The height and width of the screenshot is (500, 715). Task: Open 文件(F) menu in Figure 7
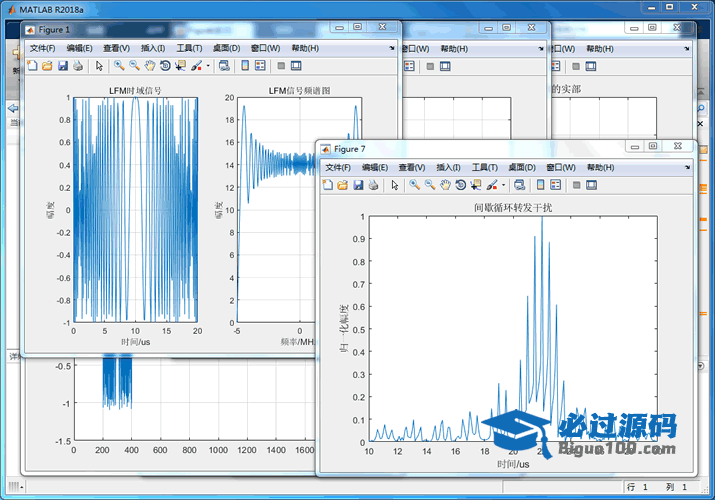click(x=338, y=168)
